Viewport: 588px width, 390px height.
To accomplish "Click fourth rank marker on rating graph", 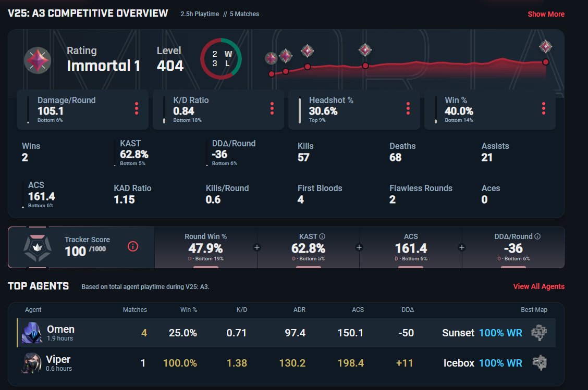I will tap(365, 50).
